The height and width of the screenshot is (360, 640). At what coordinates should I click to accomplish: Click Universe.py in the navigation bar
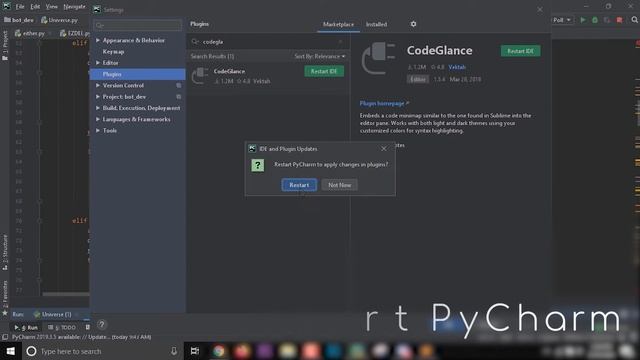[59, 20]
